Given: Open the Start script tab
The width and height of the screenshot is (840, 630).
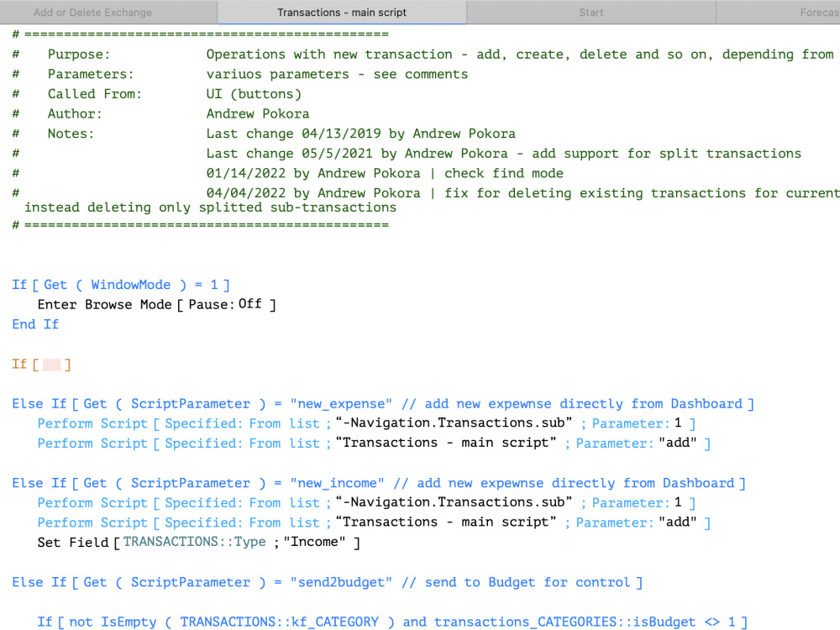Looking at the screenshot, I should tap(591, 13).
